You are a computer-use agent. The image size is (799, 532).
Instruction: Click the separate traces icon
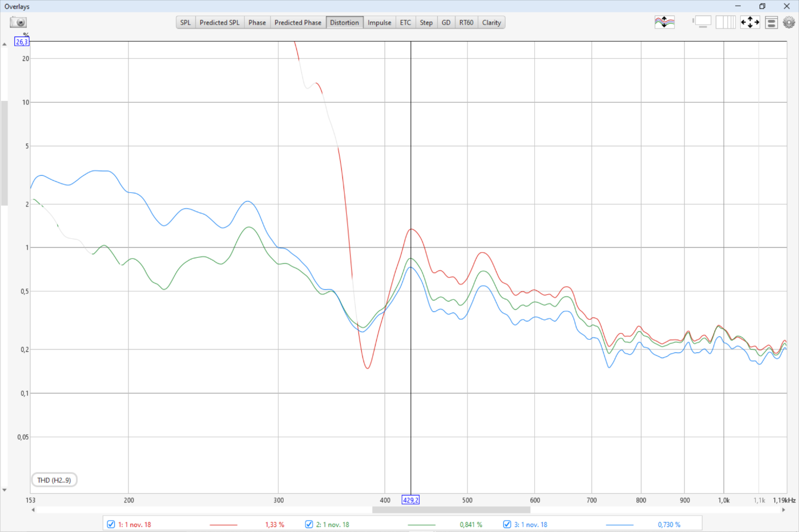click(x=664, y=22)
